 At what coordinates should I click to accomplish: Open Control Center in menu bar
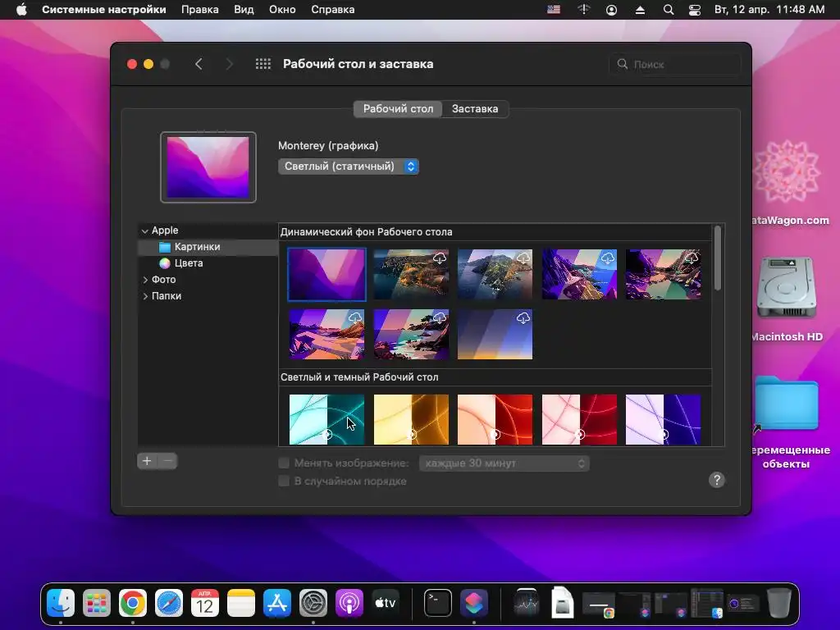[694, 10]
